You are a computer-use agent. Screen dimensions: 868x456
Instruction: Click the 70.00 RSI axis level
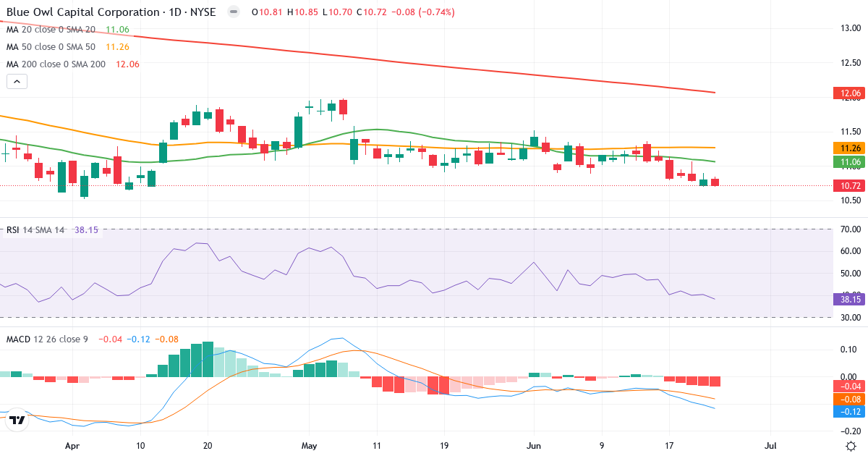click(x=849, y=229)
